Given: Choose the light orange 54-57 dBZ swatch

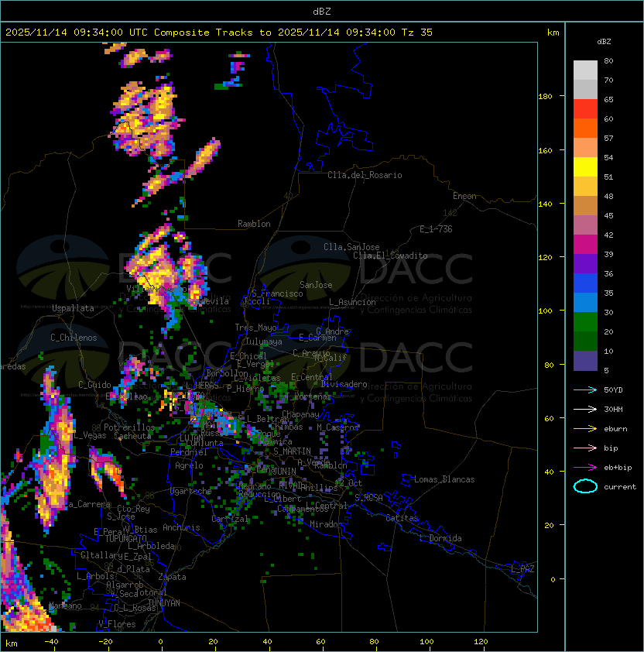Looking at the screenshot, I should 585,147.
